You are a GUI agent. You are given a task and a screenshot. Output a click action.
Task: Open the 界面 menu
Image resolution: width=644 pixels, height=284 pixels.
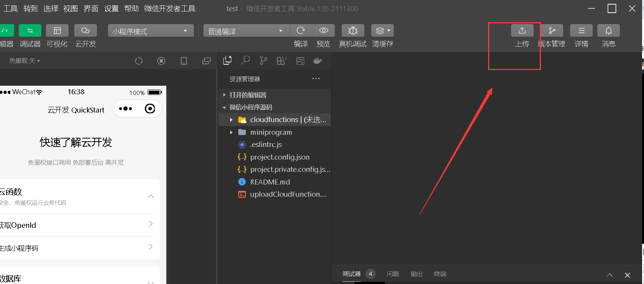pos(91,8)
